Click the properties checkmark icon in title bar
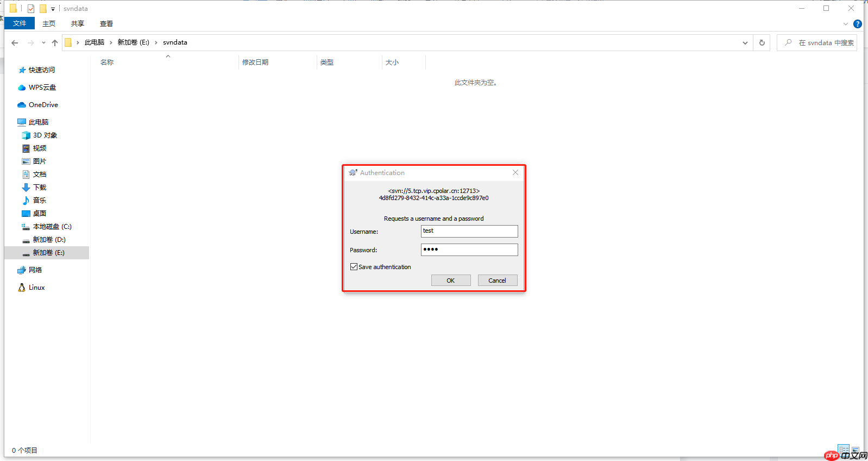Image resolution: width=868 pixels, height=461 pixels. (31, 9)
